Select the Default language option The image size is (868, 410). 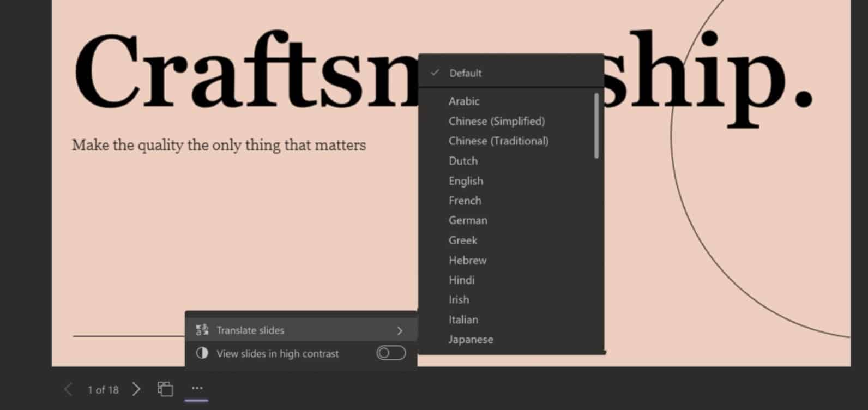point(465,73)
